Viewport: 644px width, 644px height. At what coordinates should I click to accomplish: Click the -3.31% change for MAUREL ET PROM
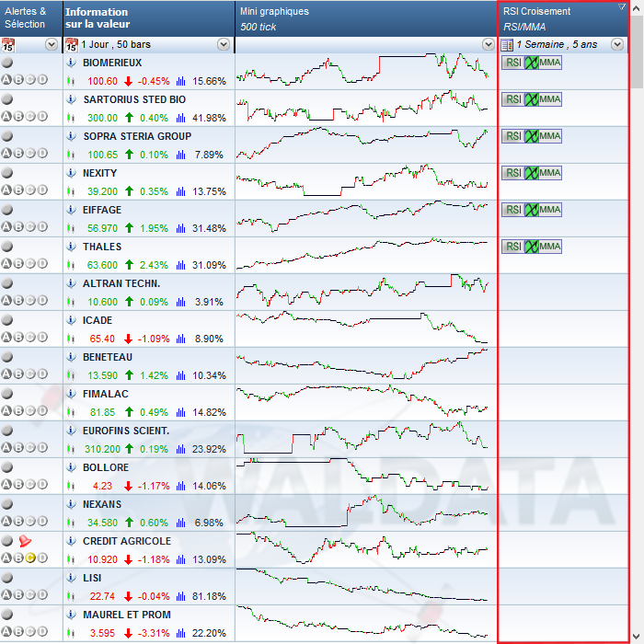coord(154,633)
